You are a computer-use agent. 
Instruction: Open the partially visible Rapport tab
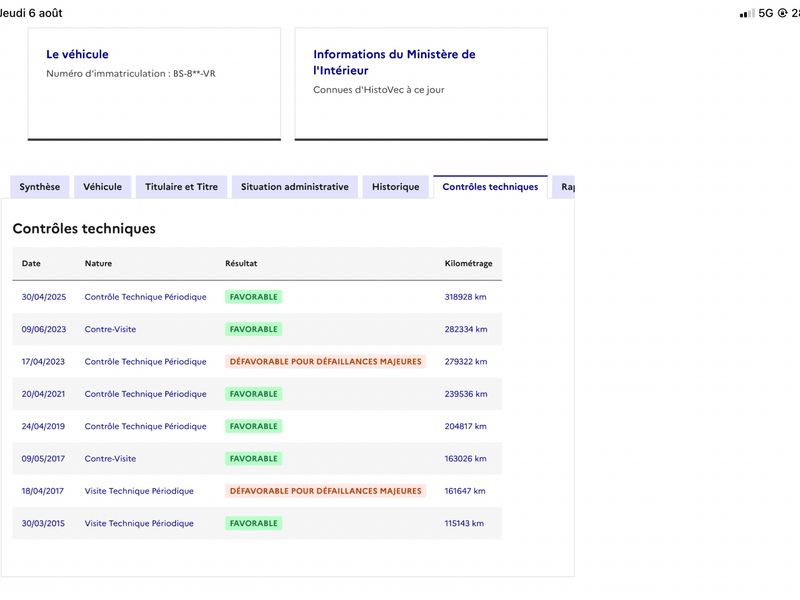tap(564, 187)
